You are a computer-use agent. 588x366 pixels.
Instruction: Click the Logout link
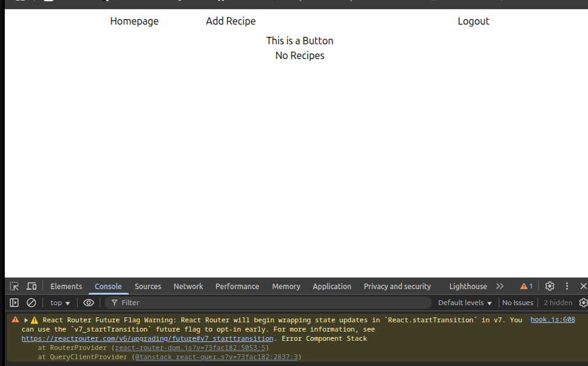point(473,22)
